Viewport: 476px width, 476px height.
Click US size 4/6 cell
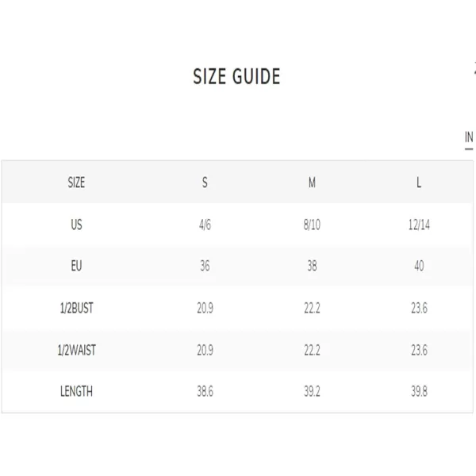[x=205, y=225]
